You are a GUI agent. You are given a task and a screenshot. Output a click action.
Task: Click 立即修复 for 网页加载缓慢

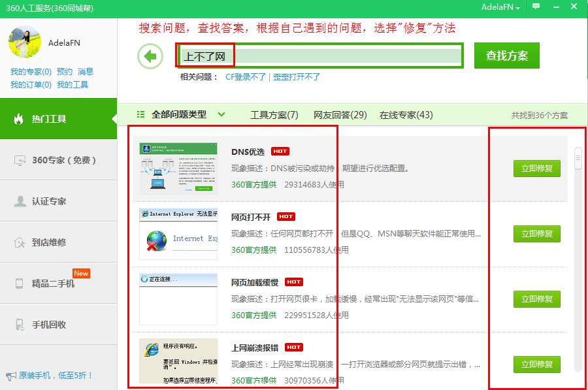click(x=536, y=299)
